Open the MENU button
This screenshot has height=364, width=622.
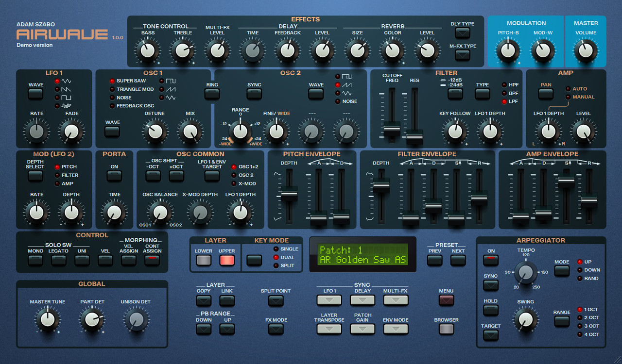(x=446, y=300)
